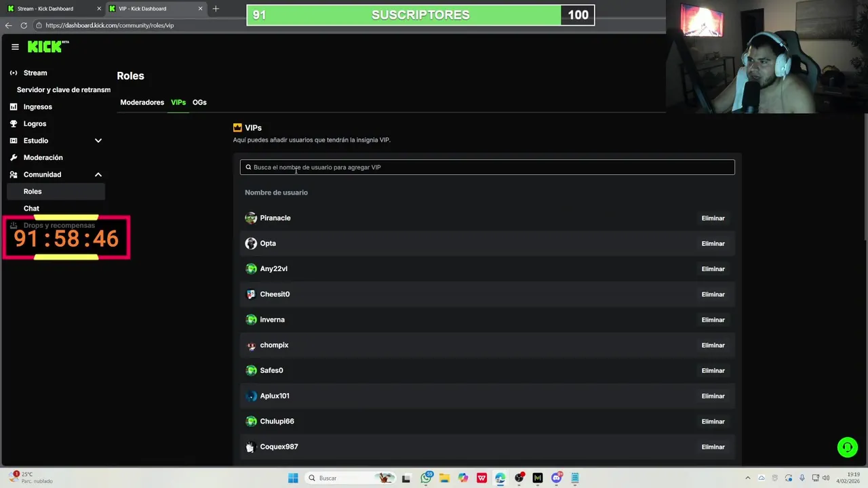Open task view from the taskbar
This screenshot has height=488, width=868.
[406, 478]
